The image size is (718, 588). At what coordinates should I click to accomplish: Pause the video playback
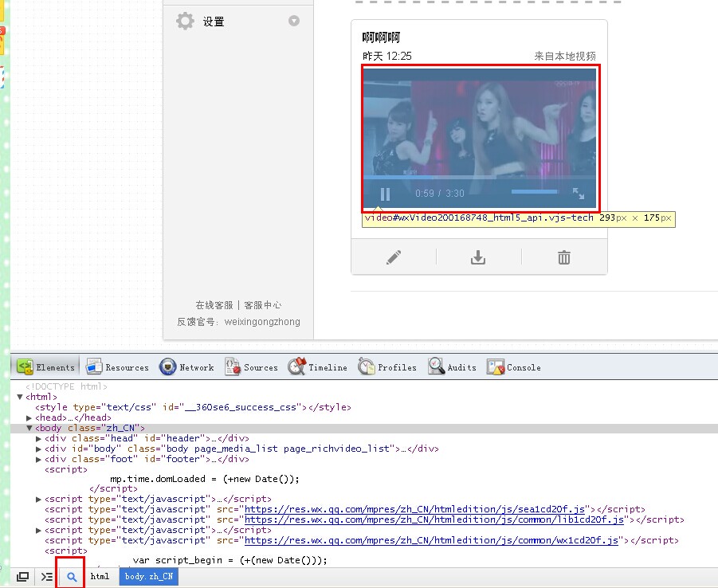pos(385,194)
